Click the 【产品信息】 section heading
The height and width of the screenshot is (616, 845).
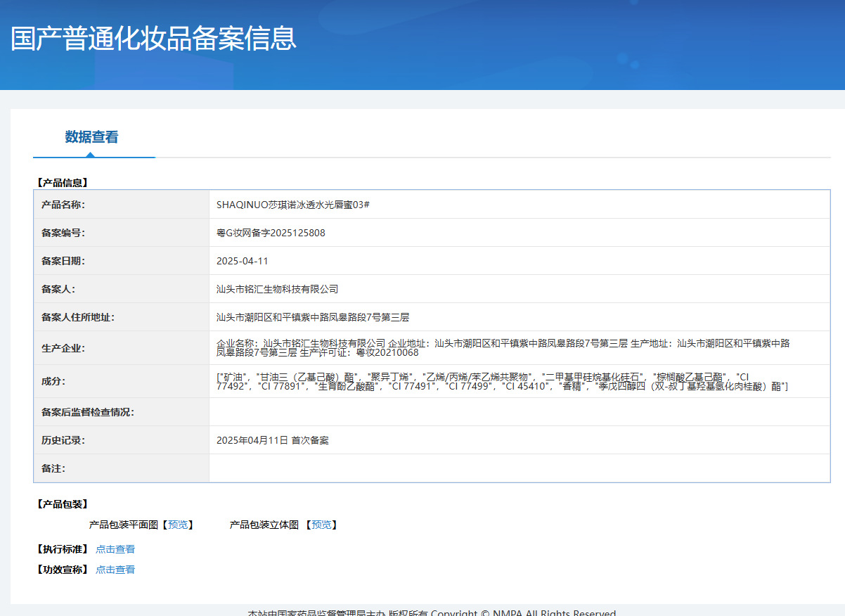[63, 183]
